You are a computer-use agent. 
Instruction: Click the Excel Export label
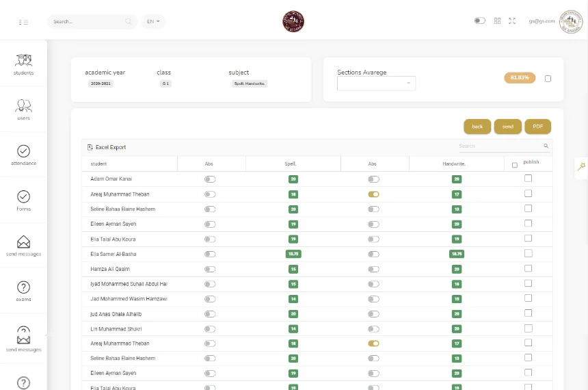[x=111, y=147]
